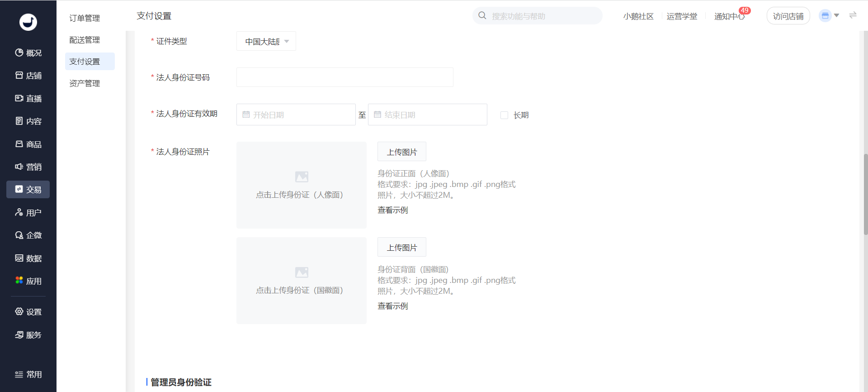Open 设置 settings in sidebar

click(28, 311)
